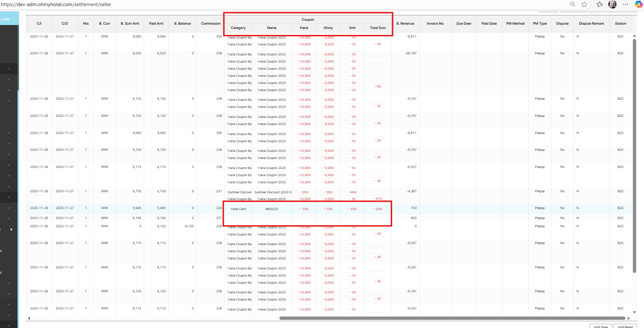Click the B. Revenue column header
The image size is (644, 328).
point(405,24)
